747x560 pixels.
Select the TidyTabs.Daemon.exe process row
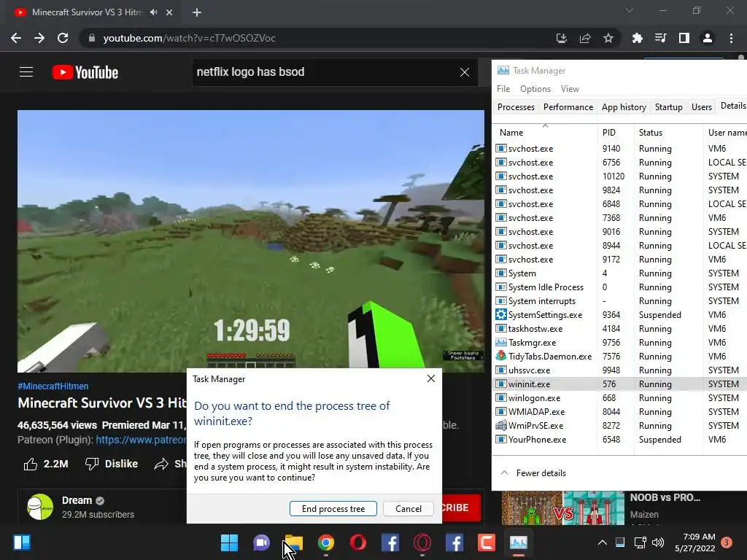click(x=619, y=356)
